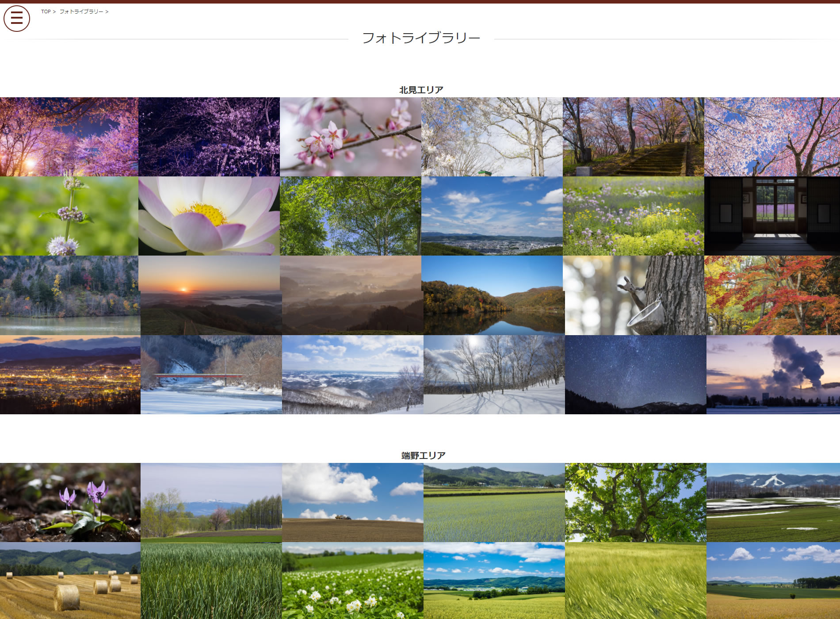This screenshot has width=840, height=619.
Task: Open the large oak tree canopy photo
Action: 636,502
